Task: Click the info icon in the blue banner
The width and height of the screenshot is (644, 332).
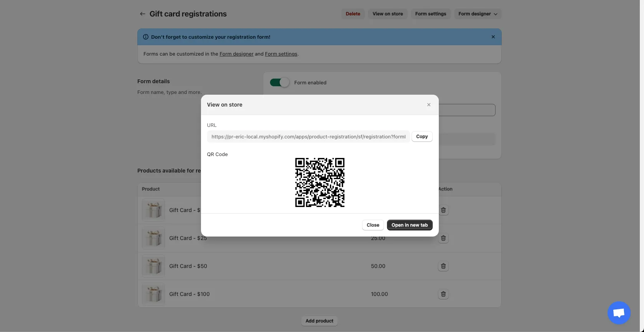Action: 146,37
